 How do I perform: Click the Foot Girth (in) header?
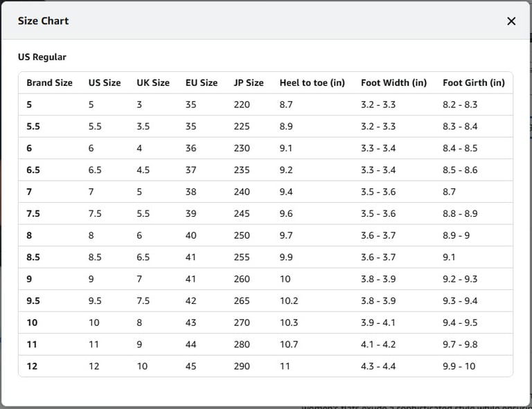(474, 82)
